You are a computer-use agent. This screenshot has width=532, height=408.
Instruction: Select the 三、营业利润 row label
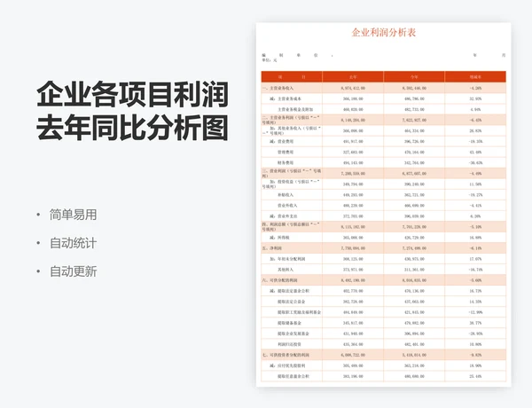291,173
